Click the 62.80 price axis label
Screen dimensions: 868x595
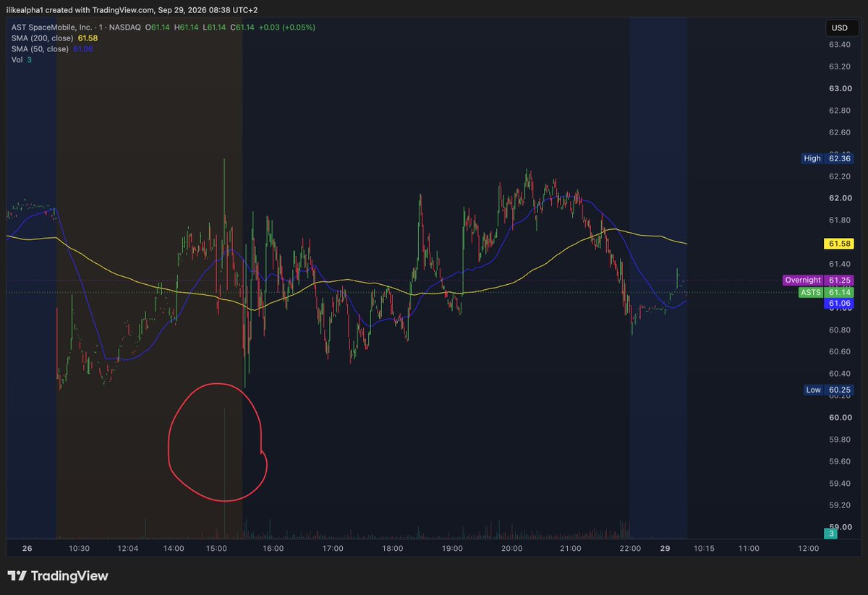839,111
